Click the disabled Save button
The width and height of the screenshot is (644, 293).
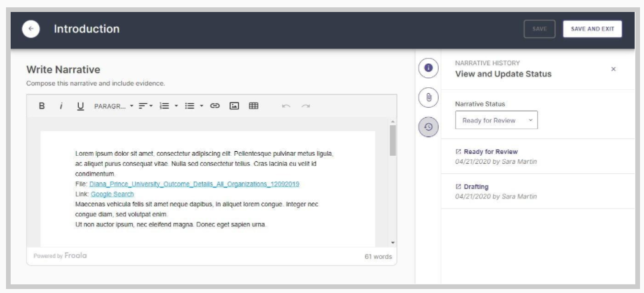coord(539,29)
